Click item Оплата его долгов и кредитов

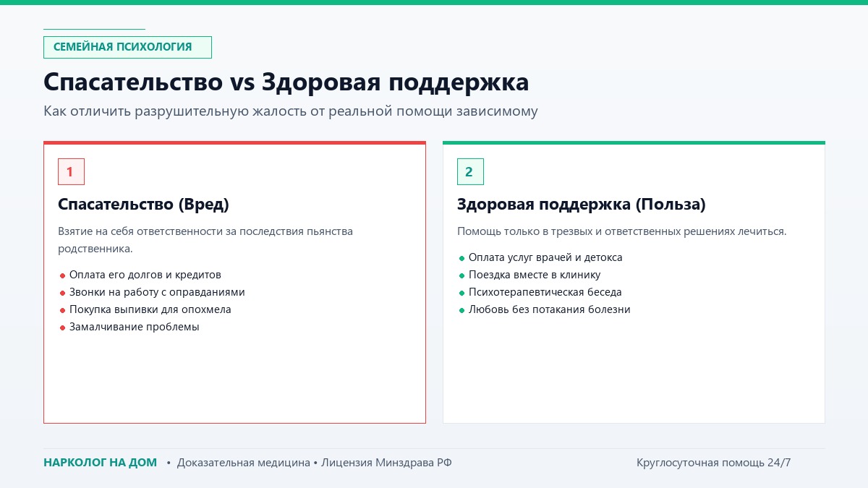[145, 275]
